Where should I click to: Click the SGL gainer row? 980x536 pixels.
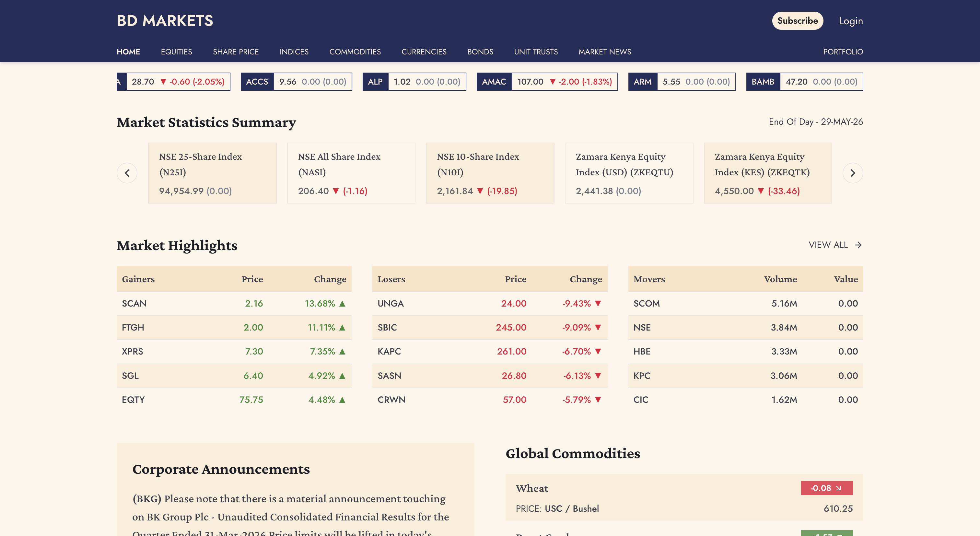[x=234, y=376]
